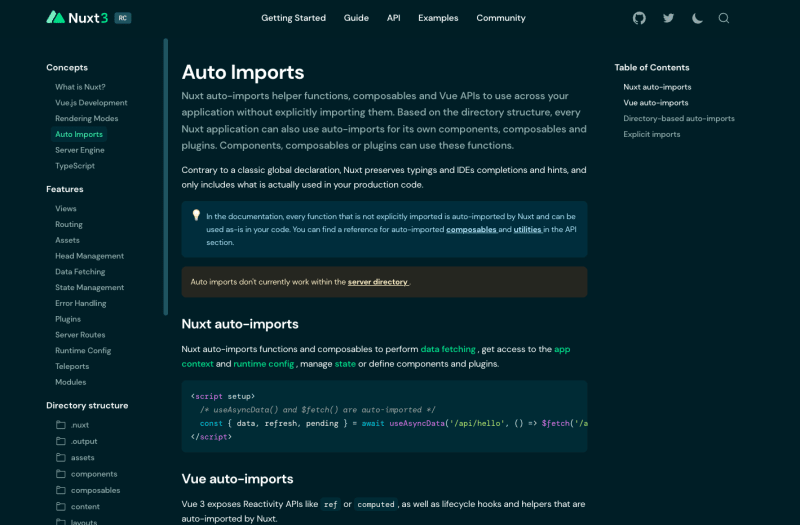The height and width of the screenshot is (525, 800).
Task: Follow the green data fetching link
Action: (448, 349)
